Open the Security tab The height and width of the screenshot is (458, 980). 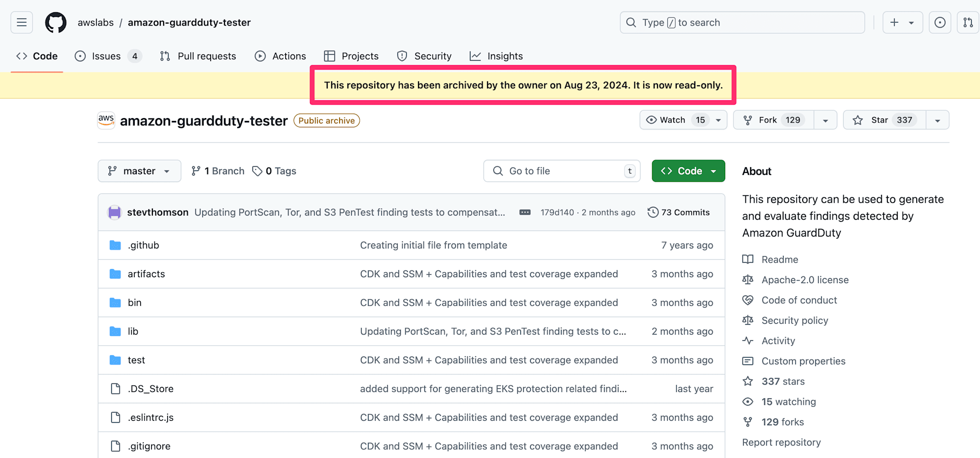pyautogui.click(x=424, y=56)
